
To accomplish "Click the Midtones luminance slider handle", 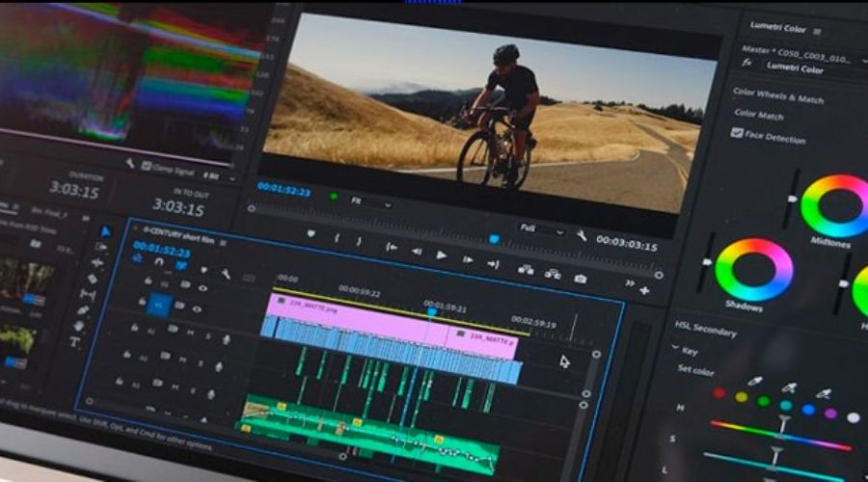I will point(792,199).
